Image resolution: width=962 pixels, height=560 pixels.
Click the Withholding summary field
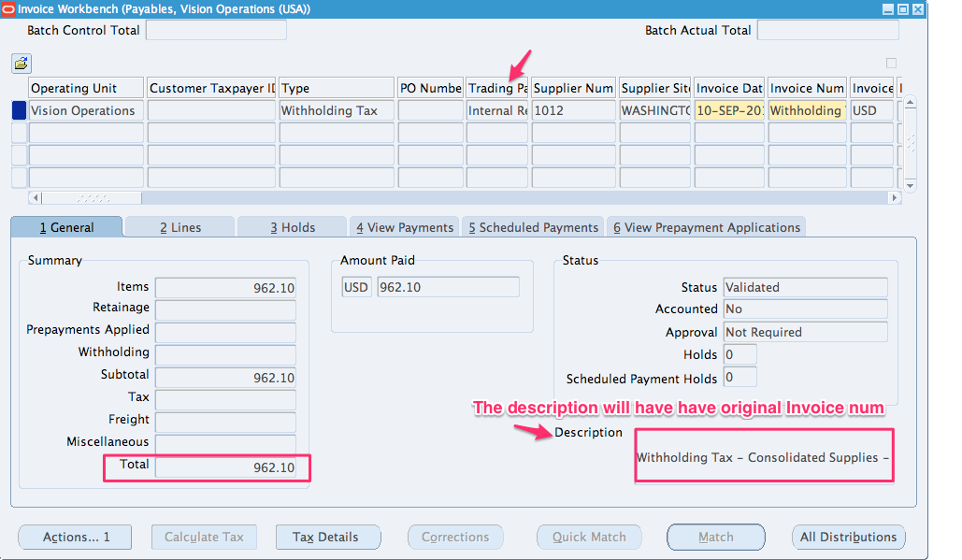[226, 354]
